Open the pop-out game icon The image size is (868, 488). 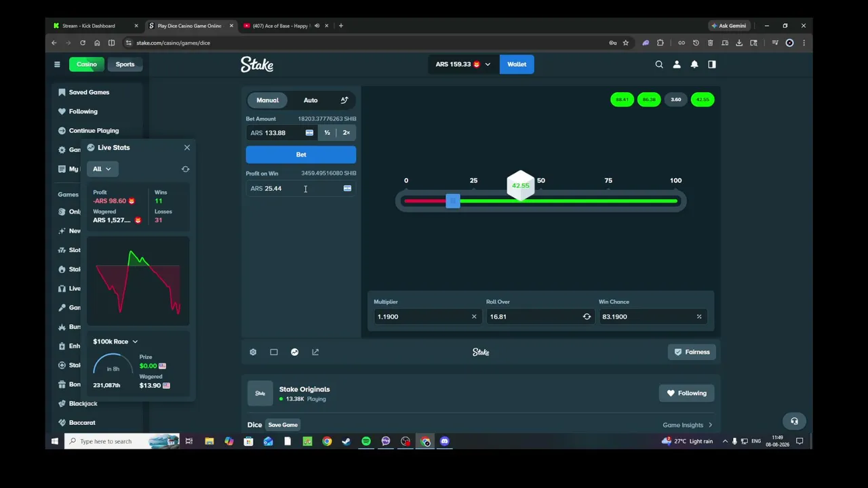tap(315, 352)
